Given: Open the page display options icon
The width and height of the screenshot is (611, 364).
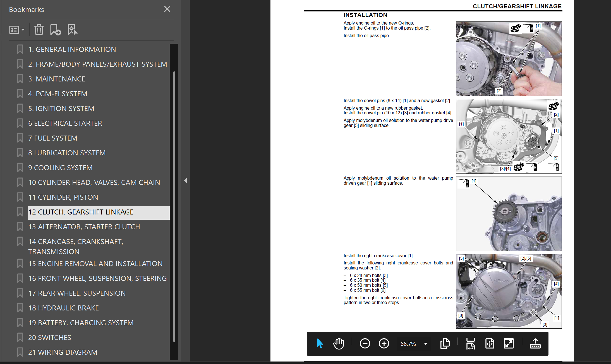Looking at the screenshot, I should (445, 344).
